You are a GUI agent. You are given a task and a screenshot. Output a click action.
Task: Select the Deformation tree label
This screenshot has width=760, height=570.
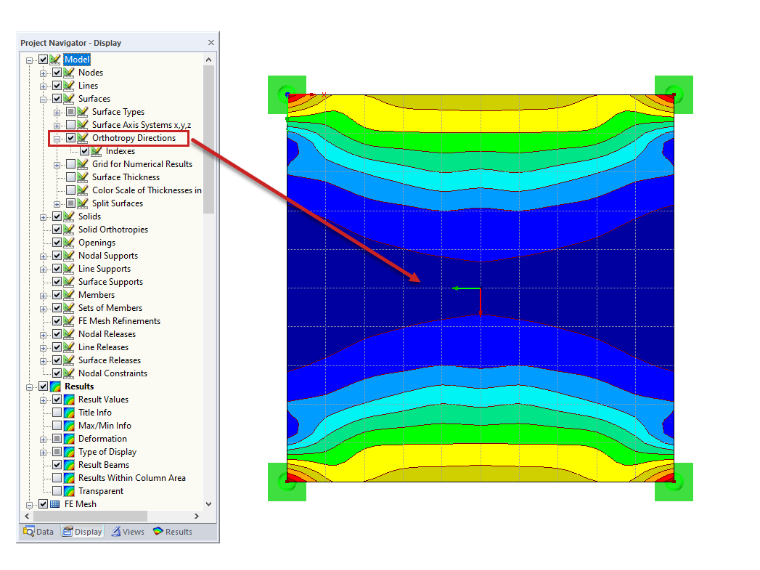(103, 439)
